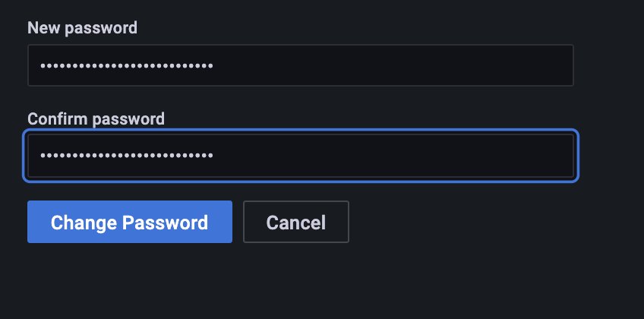Image resolution: width=644 pixels, height=319 pixels.
Task: Abort the password change with the outlined Cancel button
Action: (x=295, y=222)
